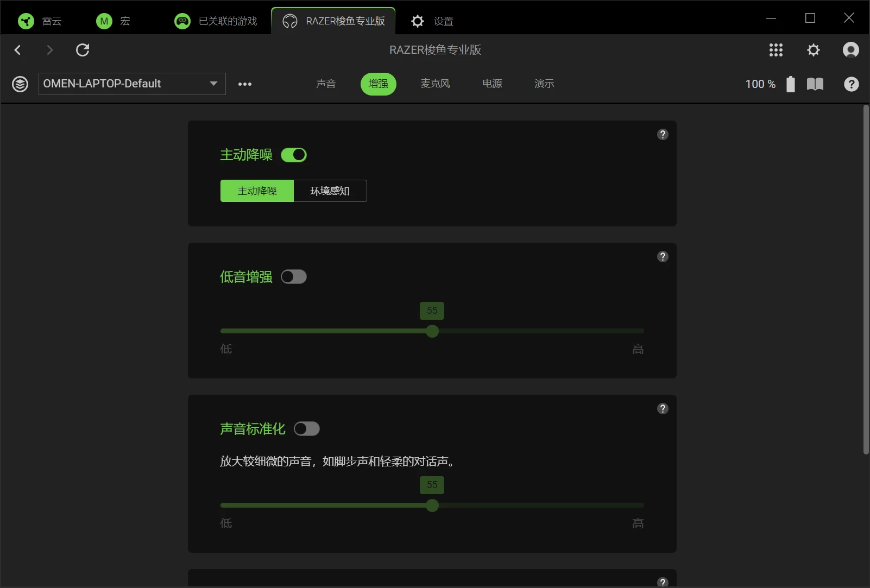
Task: Show help for the 主动降噪 panel
Action: (663, 135)
